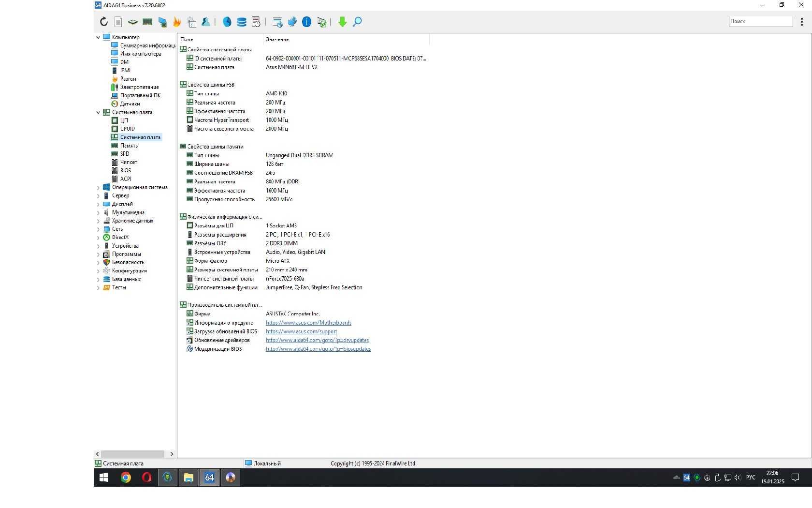Open the document-with-clock toolbar icon
This screenshot has height=508, width=812.
click(256, 22)
